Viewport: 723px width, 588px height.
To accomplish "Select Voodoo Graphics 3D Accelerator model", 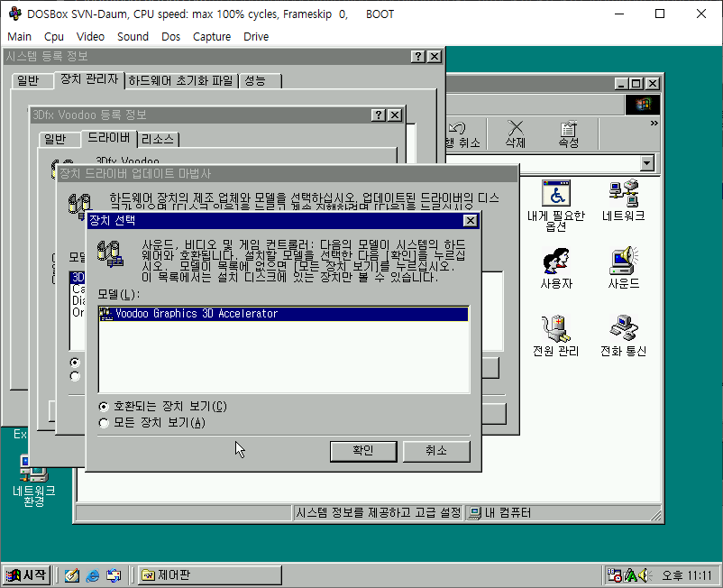I will click(x=284, y=314).
